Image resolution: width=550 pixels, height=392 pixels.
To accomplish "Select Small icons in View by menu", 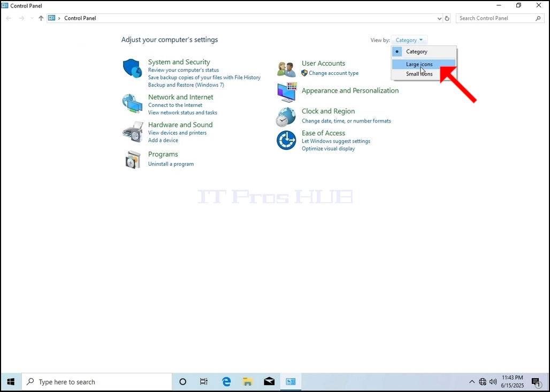I will pyautogui.click(x=424, y=74).
